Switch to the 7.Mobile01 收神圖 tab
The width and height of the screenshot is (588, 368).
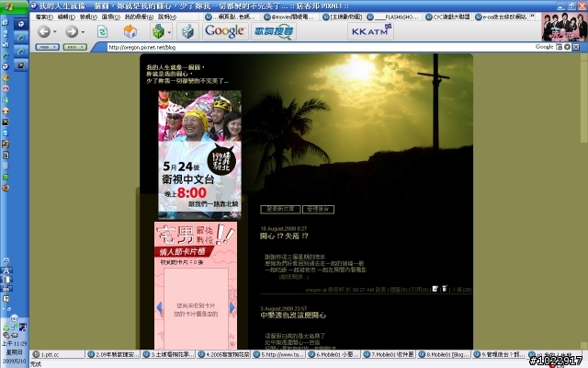tap(389, 354)
